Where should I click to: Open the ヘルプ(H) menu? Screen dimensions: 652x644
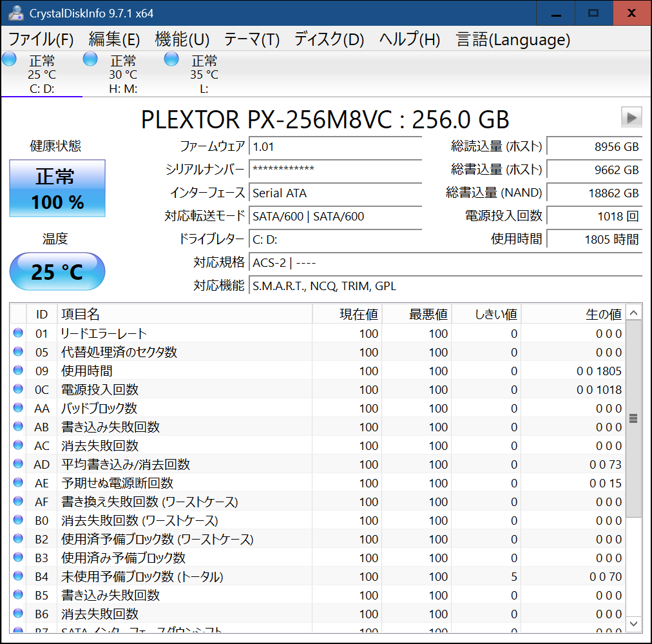(x=410, y=39)
